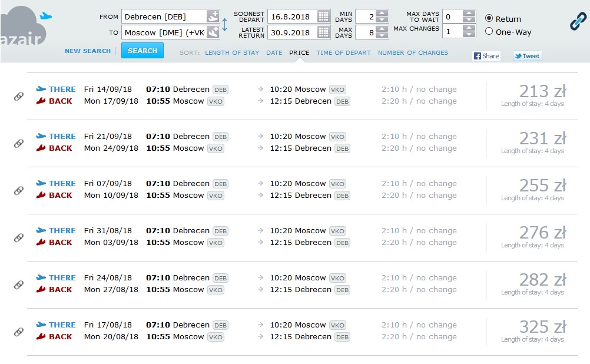
Task: Start a new search via NEW SEARCH link
Action: pyautogui.click(x=88, y=51)
